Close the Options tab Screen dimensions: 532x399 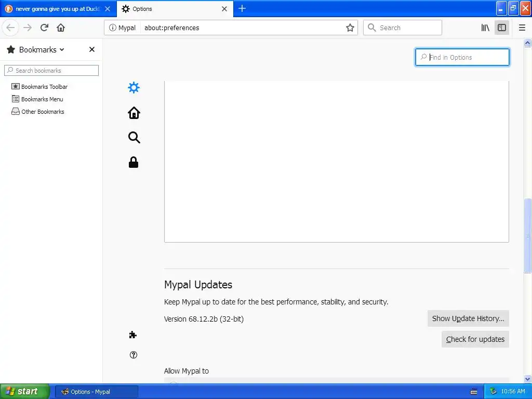click(x=224, y=9)
